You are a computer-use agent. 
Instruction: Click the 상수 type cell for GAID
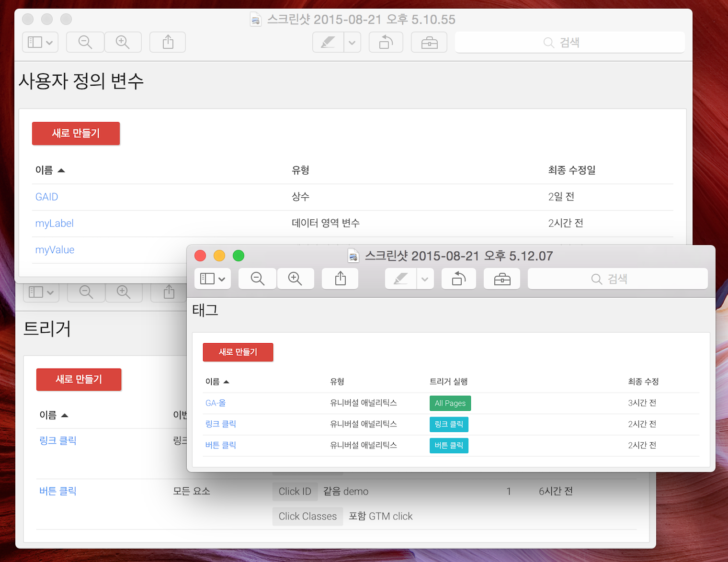301,197
